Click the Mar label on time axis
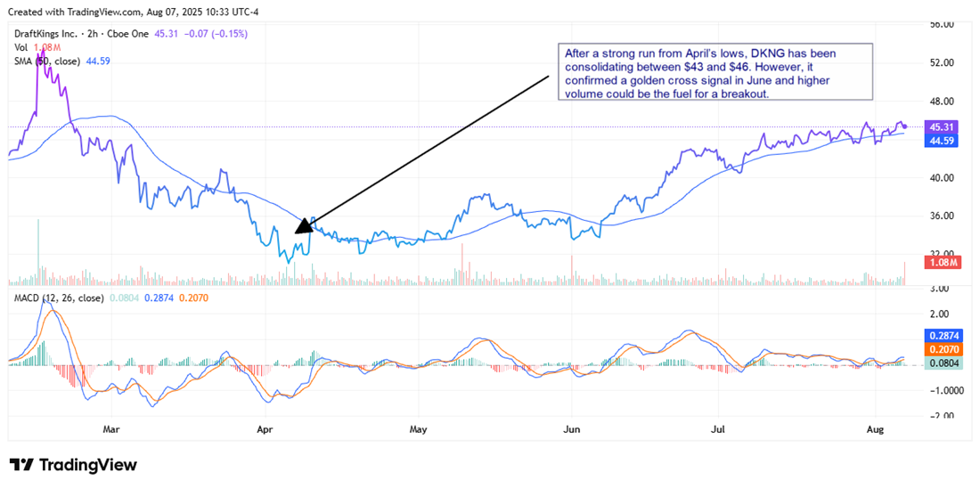The width and height of the screenshot is (980, 489). 111,428
